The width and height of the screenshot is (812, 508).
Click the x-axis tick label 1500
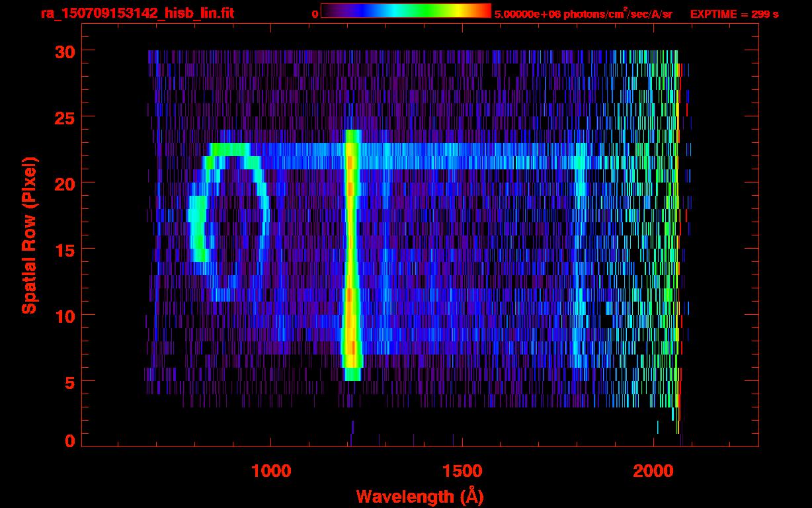click(462, 470)
